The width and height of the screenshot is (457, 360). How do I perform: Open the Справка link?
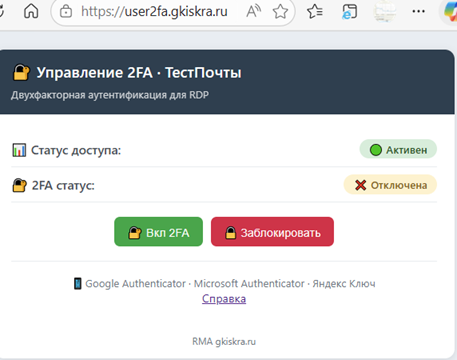224,299
